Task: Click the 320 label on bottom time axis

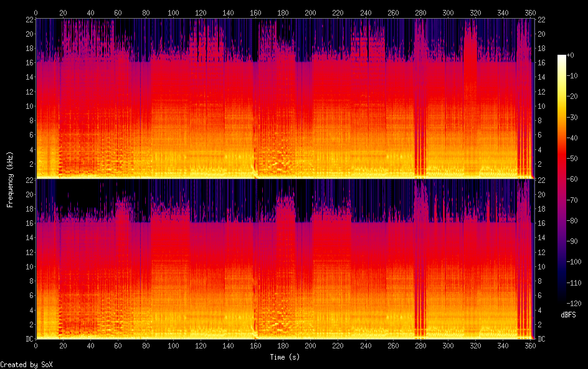Action: pyautogui.click(x=475, y=345)
